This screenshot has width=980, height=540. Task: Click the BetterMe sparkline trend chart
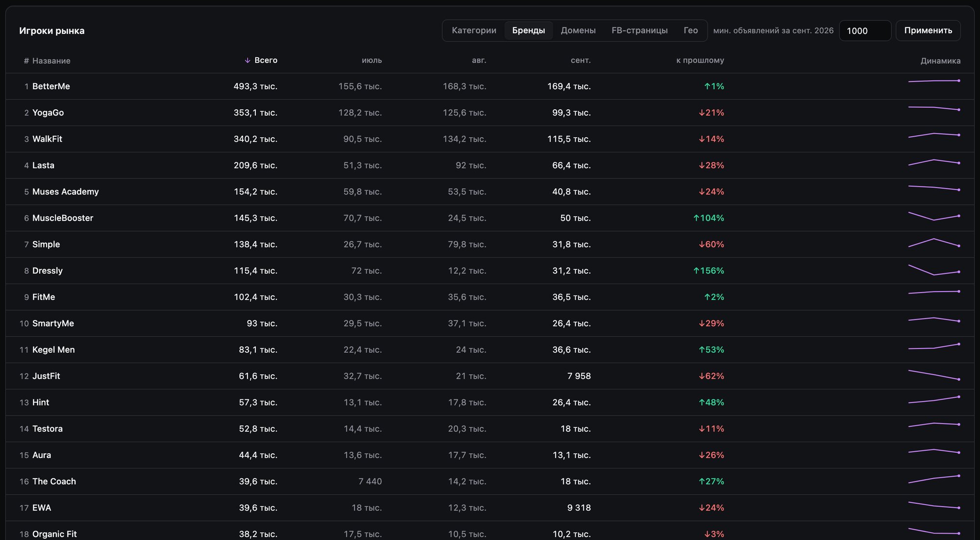click(x=934, y=81)
